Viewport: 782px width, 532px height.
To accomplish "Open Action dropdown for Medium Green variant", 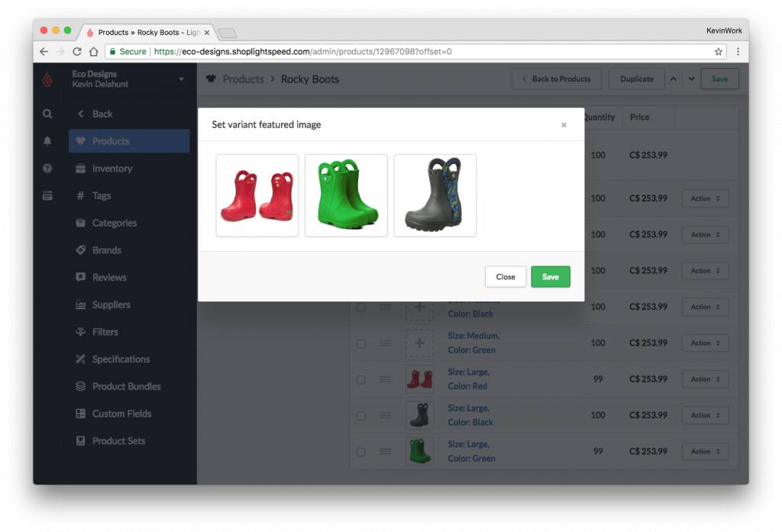I will coord(705,343).
